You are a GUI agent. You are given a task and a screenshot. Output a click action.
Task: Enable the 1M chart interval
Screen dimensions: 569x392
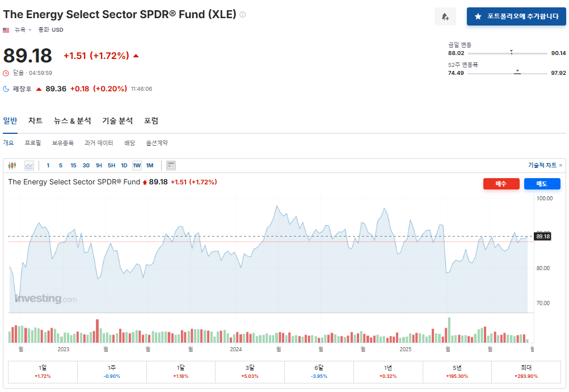pyautogui.click(x=150, y=165)
